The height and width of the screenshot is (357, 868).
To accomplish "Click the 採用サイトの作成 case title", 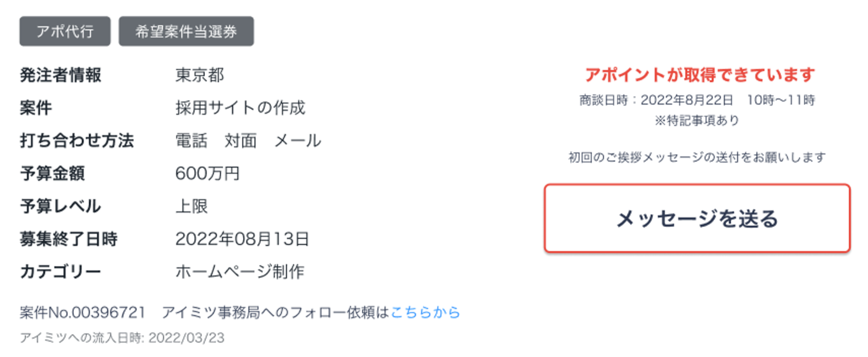I will 240,108.
